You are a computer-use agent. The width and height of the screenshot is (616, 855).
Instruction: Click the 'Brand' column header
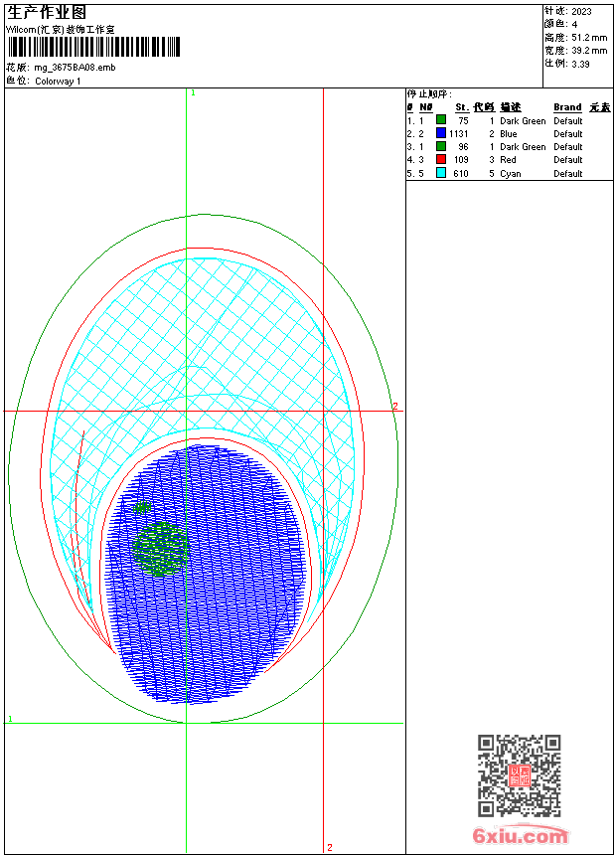(x=567, y=107)
